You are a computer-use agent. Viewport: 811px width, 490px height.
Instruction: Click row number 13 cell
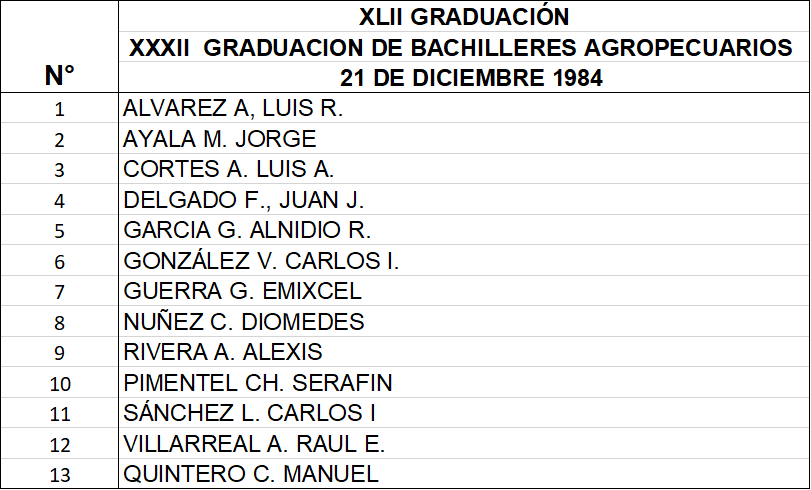tap(59, 474)
